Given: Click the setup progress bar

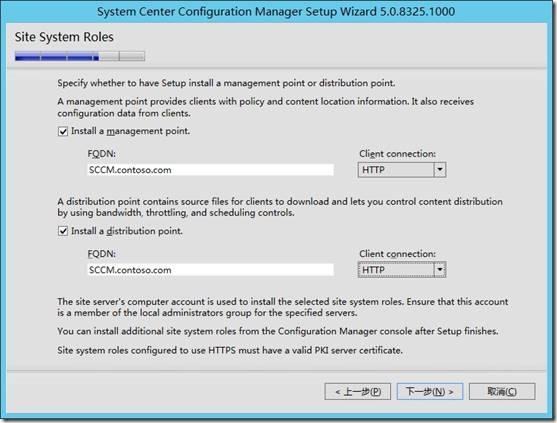Looking at the screenshot, I should (80, 56).
